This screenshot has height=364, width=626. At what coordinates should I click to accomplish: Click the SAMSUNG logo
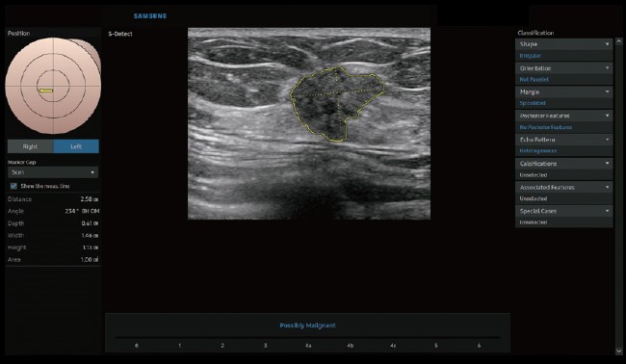[150, 16]
